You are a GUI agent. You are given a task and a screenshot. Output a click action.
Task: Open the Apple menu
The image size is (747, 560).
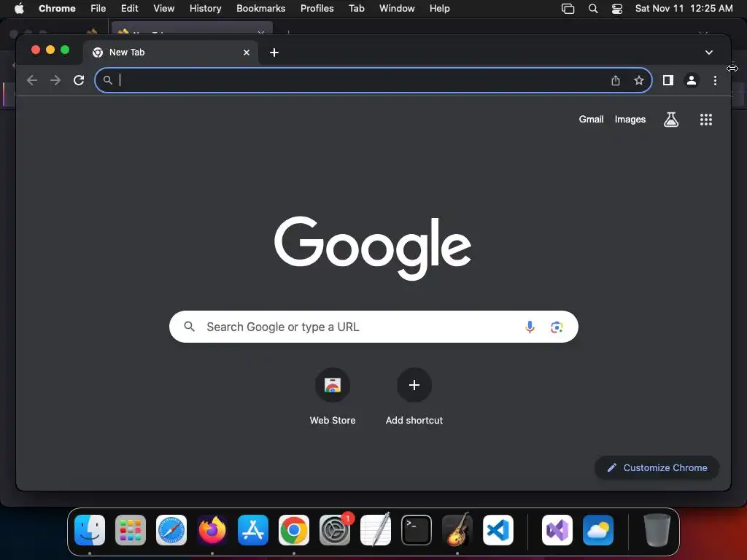19,9
